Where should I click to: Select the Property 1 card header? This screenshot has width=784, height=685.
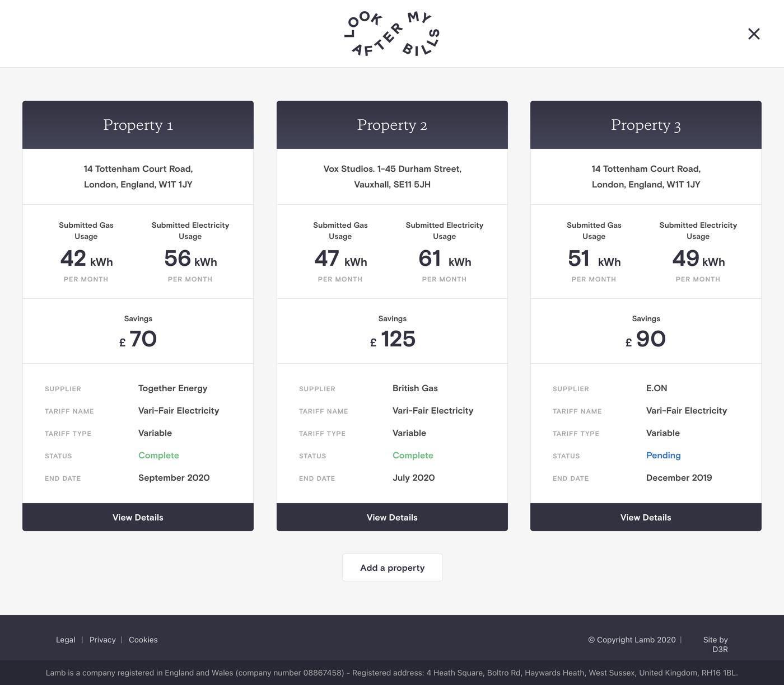point(138,125)
